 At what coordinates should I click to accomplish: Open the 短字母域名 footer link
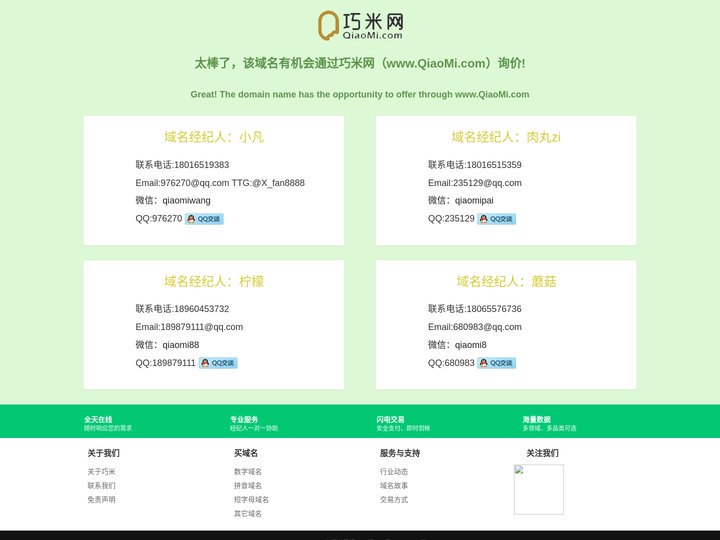tap(251, 500)
